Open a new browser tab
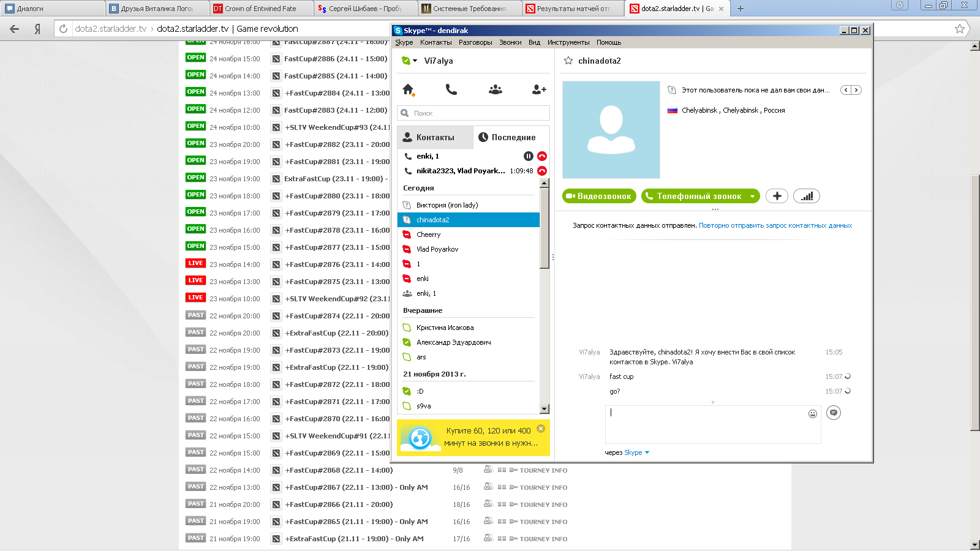 pos(741,9)
